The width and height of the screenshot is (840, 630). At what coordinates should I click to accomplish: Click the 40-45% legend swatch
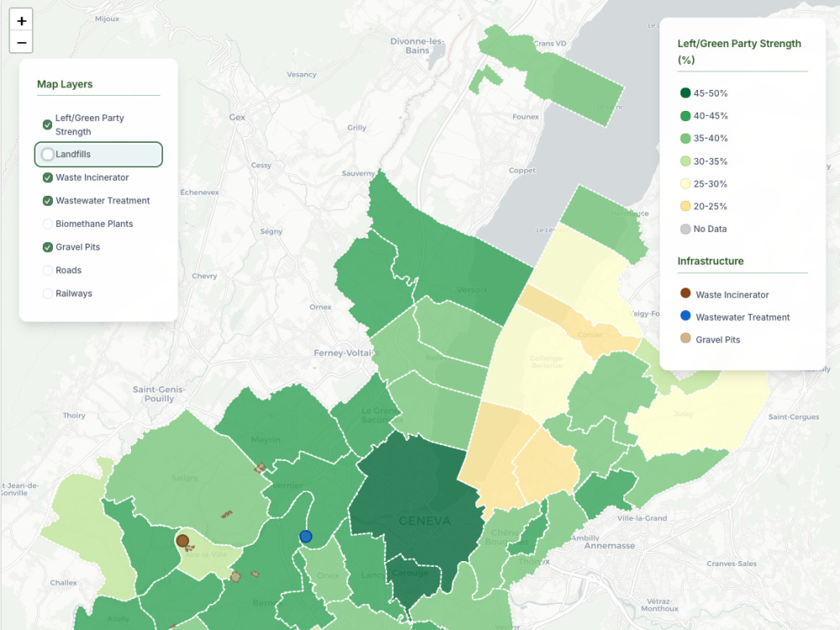[x=685, y=116]
